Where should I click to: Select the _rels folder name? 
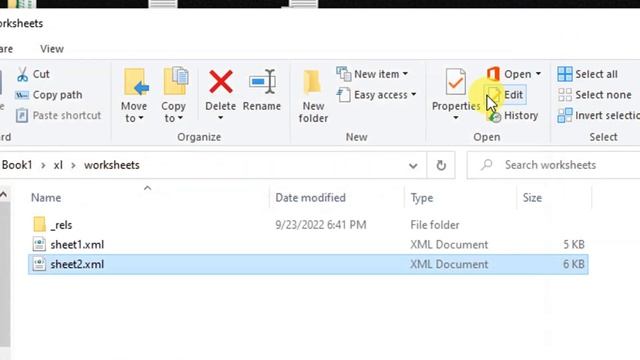pos(61,224)
